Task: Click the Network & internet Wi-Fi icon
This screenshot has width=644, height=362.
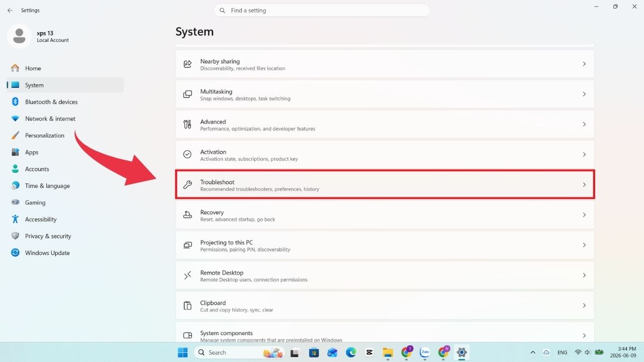Action: click(15, 119)
